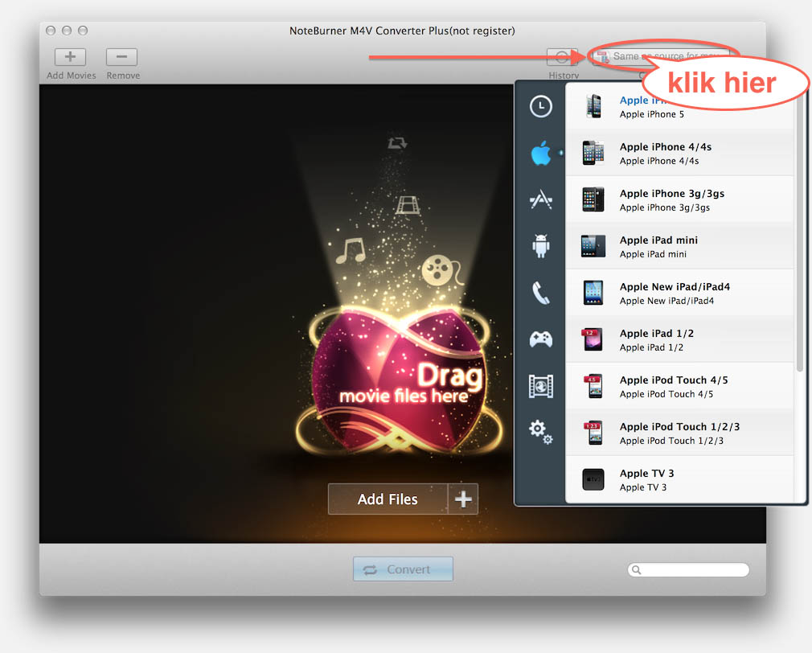The width and height of the screenshot is (812, 653).
Task: Select the App Store category icon
Action: point(540,199)
